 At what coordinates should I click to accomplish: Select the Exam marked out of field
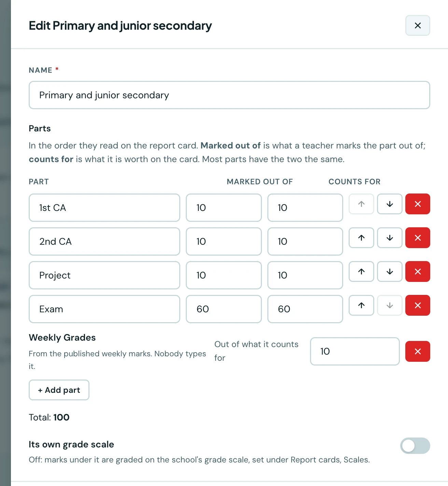tap(224, 309)
